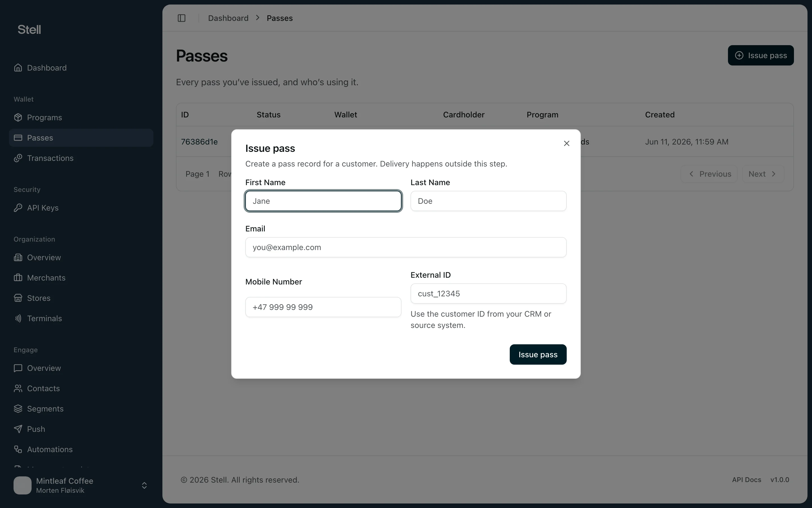This screenshot has height=508, width=812.
Task: Click the Issue pass button in page header
Action: tap(761, 55)
